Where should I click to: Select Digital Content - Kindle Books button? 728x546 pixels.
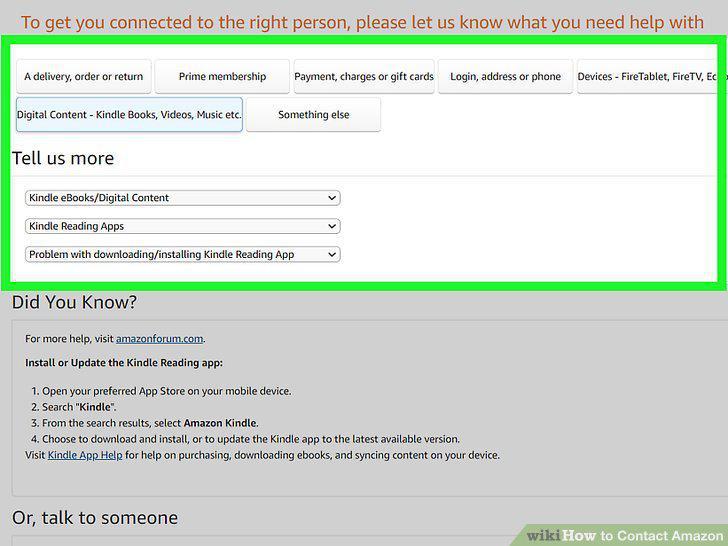pos(129,115)
